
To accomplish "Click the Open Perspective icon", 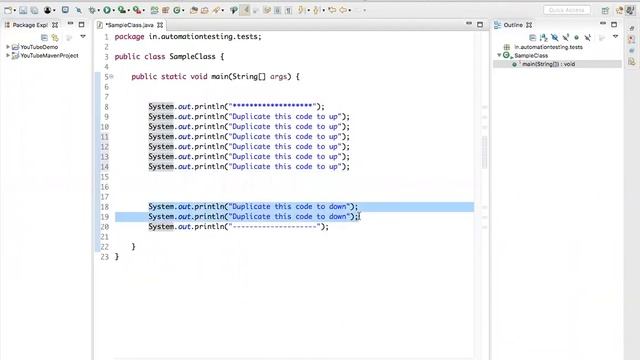I will click(605, 11).
